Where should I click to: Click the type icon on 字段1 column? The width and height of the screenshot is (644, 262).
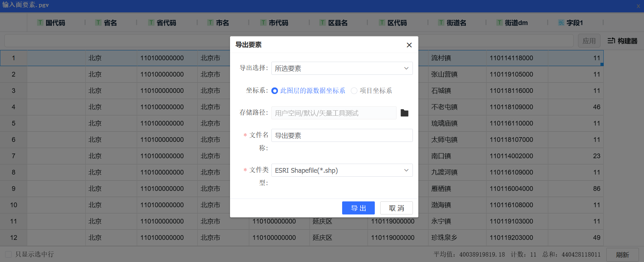(x=561, y=23)
